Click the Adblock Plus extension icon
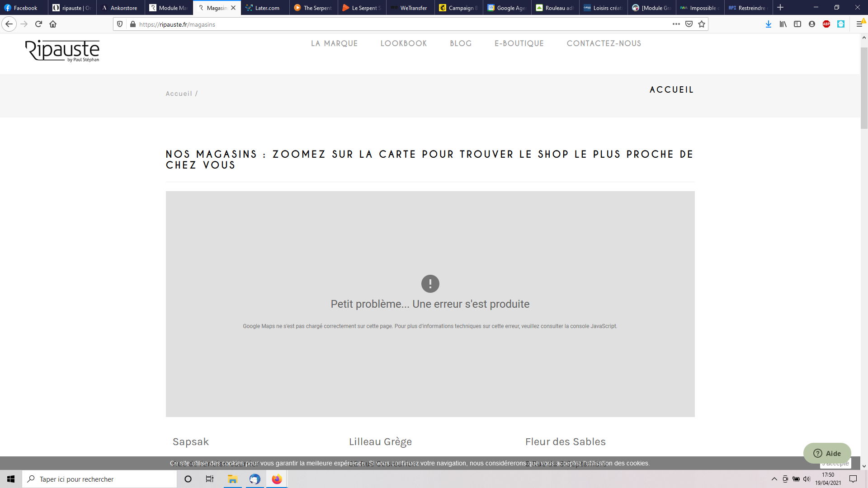The width and height of the screenshot is (868, 488). pos(826,24)
